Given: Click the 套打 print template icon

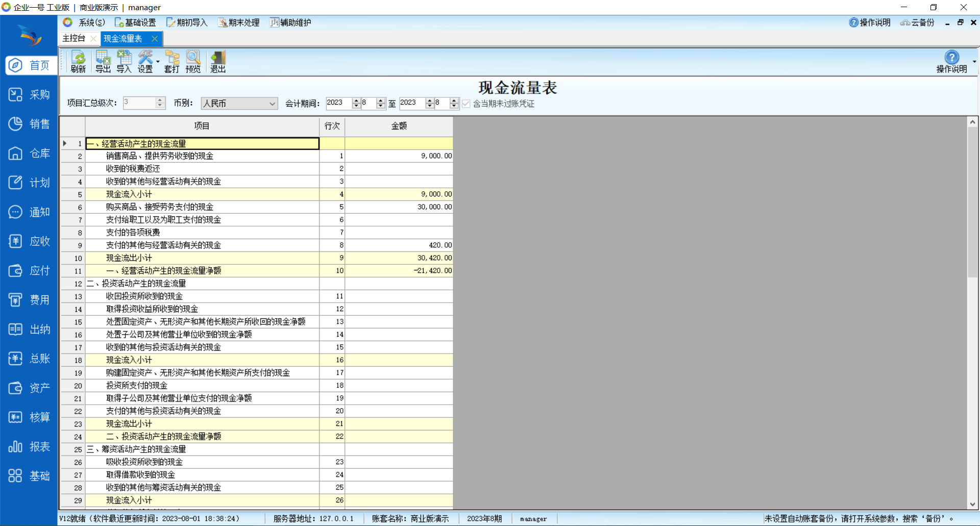Looking at the screenshot, I should [x=172, y=62].
